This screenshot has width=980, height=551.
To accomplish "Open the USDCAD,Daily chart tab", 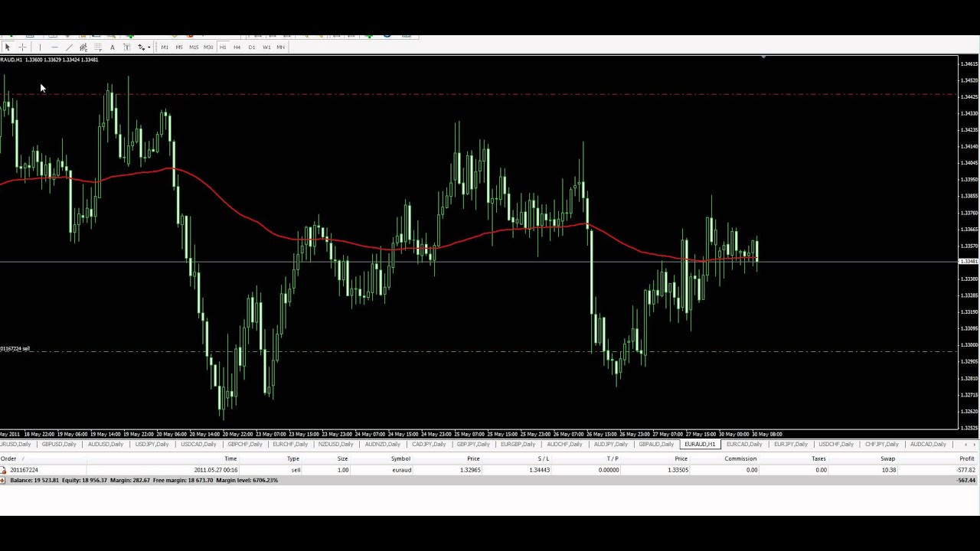I will click(198, 445).
